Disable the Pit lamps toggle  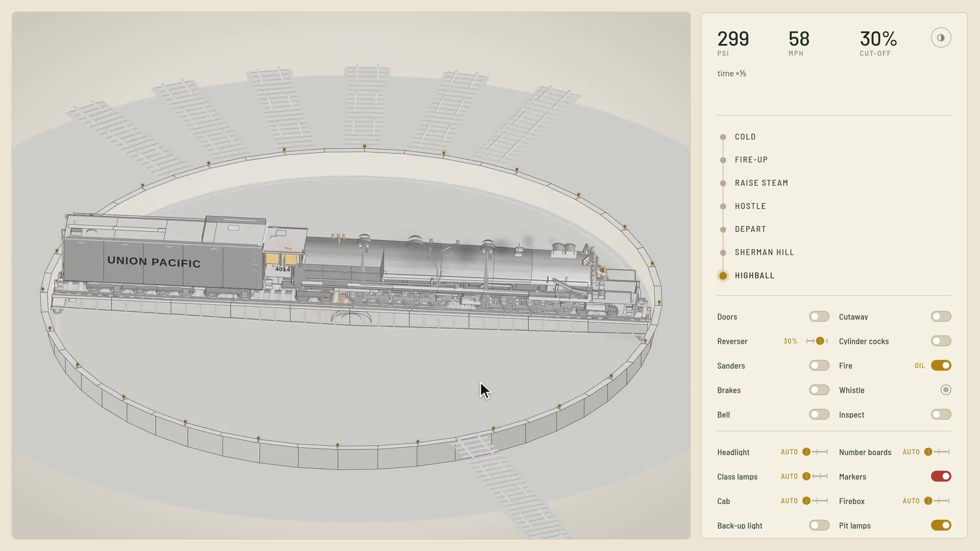click(941, 525)
